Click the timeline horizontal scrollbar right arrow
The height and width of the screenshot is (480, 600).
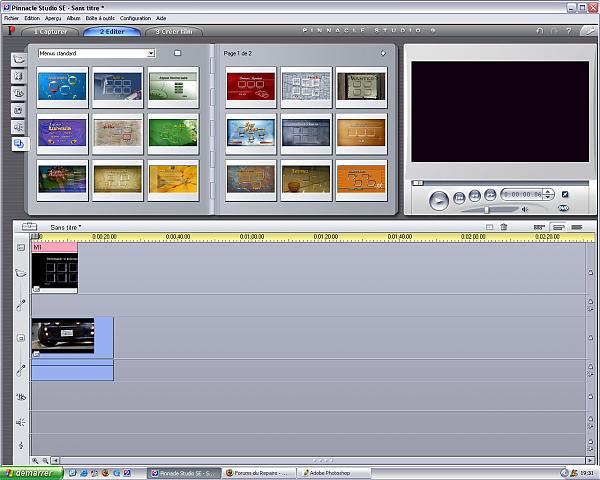590,460
